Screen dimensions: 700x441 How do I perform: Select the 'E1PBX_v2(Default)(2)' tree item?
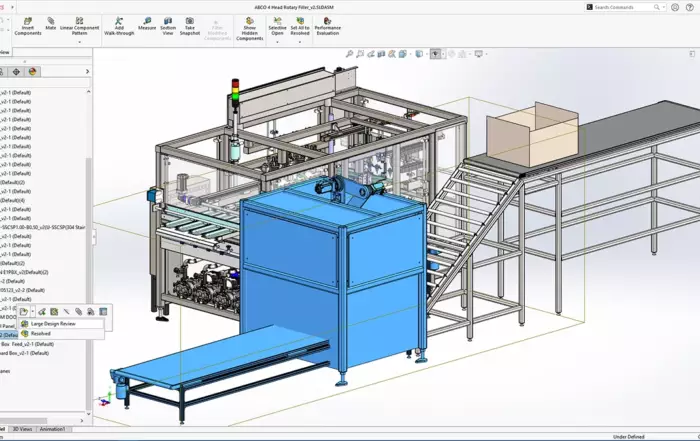[25, 272]
